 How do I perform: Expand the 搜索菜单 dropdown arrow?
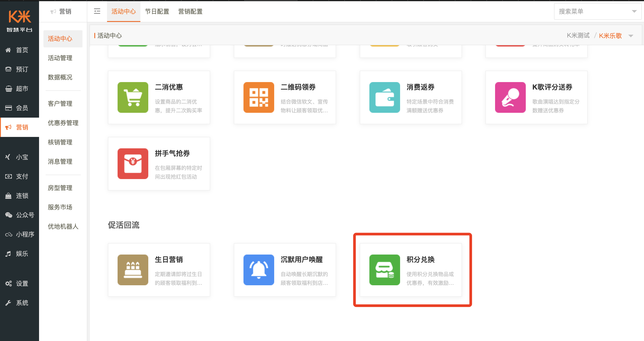pyautogui.click(x=634, y=11)
